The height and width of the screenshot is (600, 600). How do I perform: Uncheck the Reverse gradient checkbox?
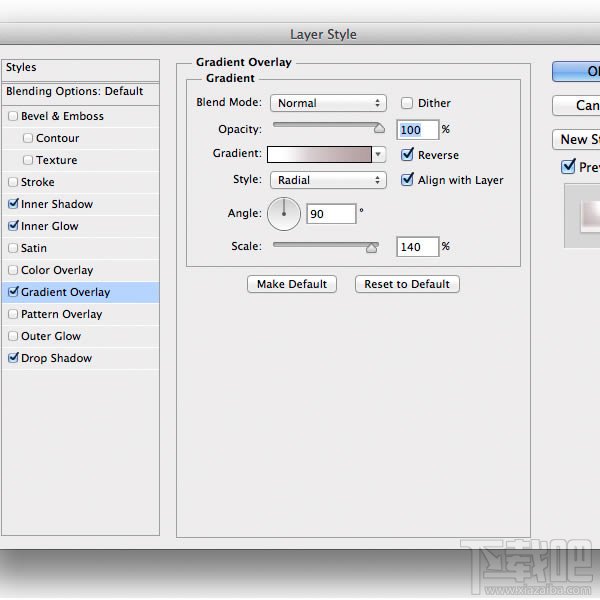point(407,155)
